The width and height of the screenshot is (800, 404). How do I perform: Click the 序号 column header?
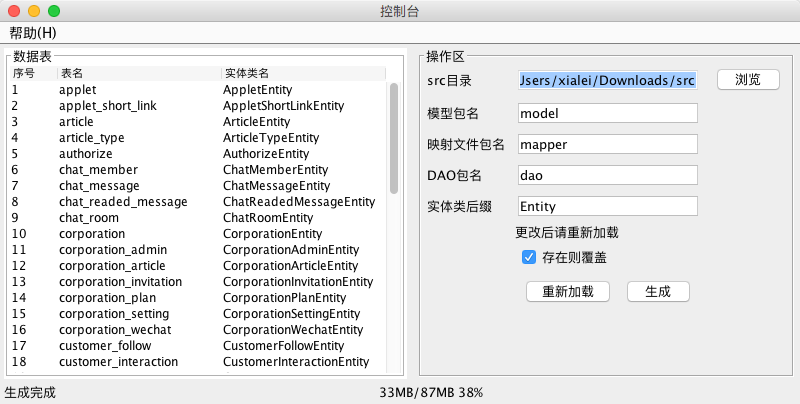[x=23, y=73]
